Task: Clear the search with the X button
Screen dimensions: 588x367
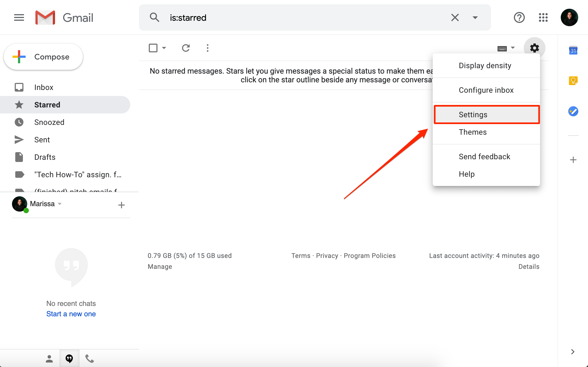Action: (455, 18)
